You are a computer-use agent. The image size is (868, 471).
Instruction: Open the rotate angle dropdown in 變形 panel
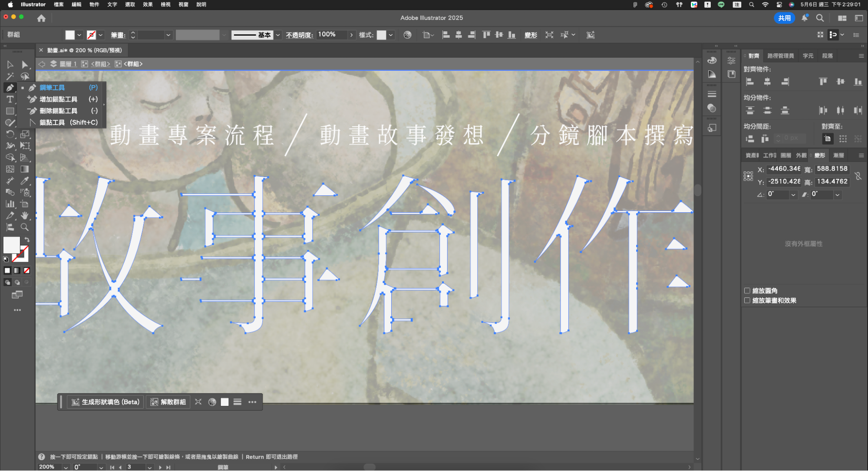click(x=793, y=194)
